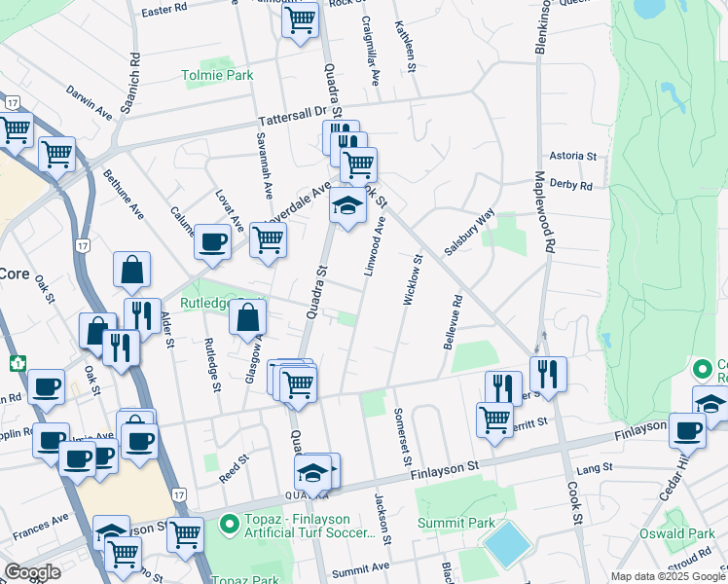Select the grocery cart marker beside the Highway 17 shield
This screenshot has height=584, width=728.
(x=16, y=130)
